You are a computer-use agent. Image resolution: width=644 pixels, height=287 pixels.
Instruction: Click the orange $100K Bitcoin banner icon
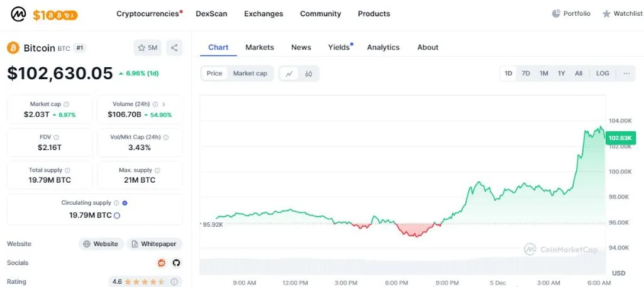point(55,15)
